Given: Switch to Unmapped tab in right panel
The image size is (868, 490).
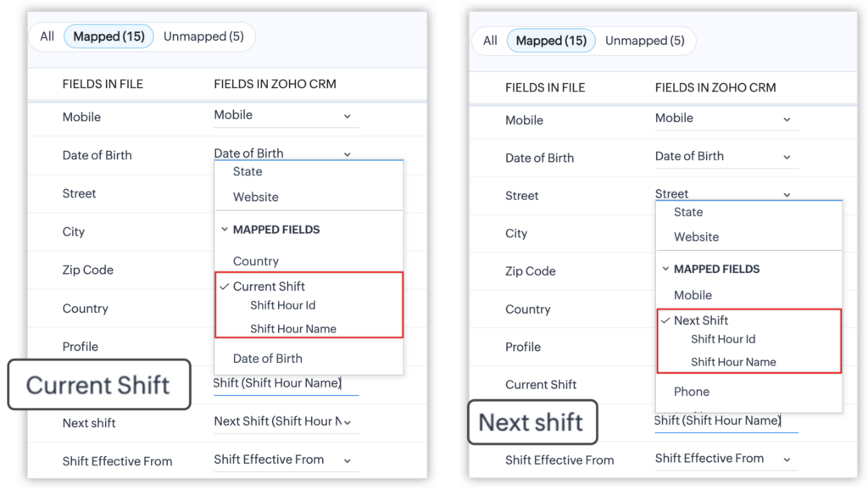Looking at the screenshot, I should 645,40.
